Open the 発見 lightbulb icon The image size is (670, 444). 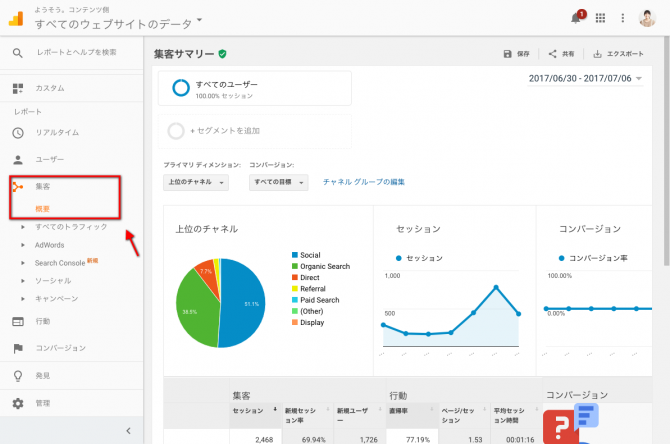(18, 376)
